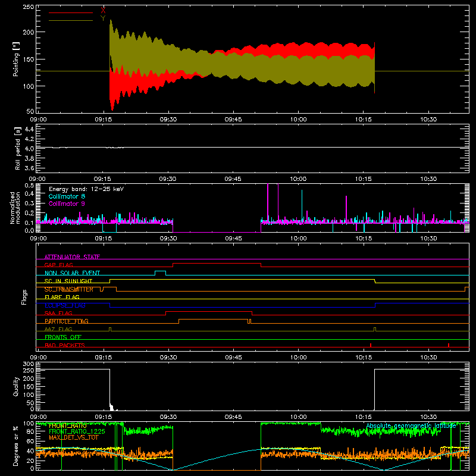The height and width of the screenshot is (476, 476).
Task: Select the 'Roll period [s]' axis title
Action: [x=18, y=148]
